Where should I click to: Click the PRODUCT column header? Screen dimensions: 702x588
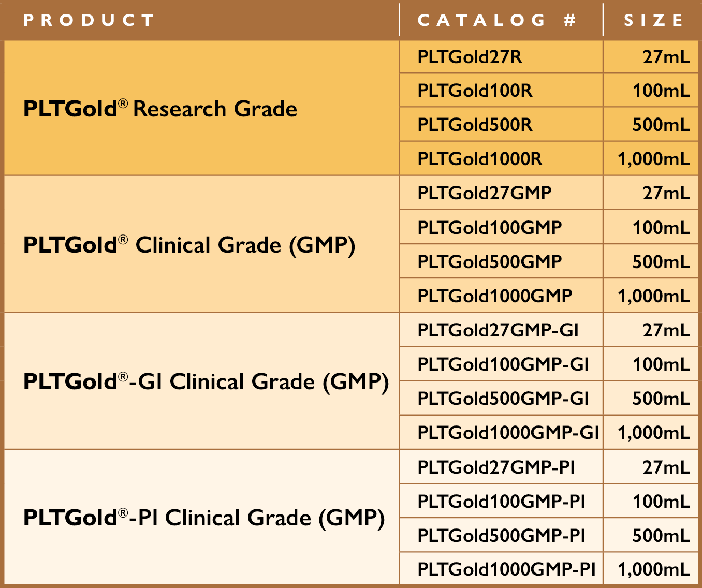[x=89, y=20]
